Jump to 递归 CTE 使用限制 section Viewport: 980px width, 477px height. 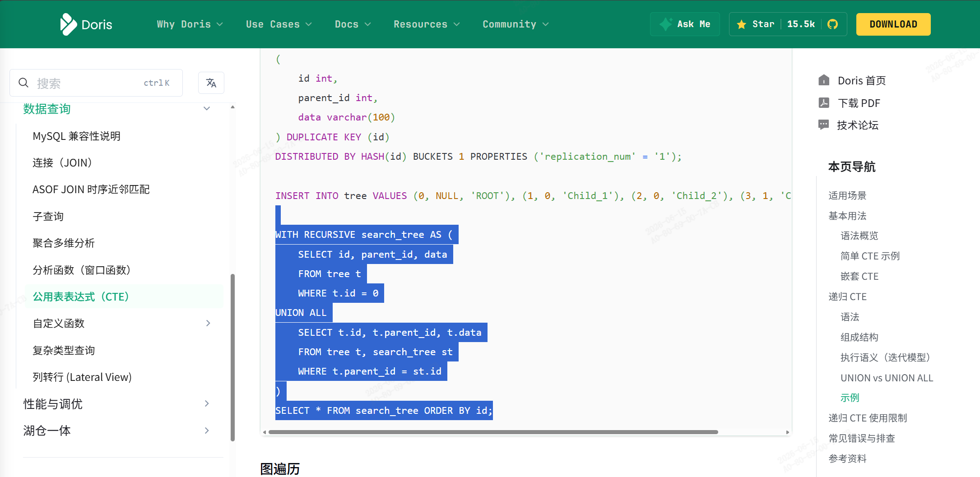point(868,418)
